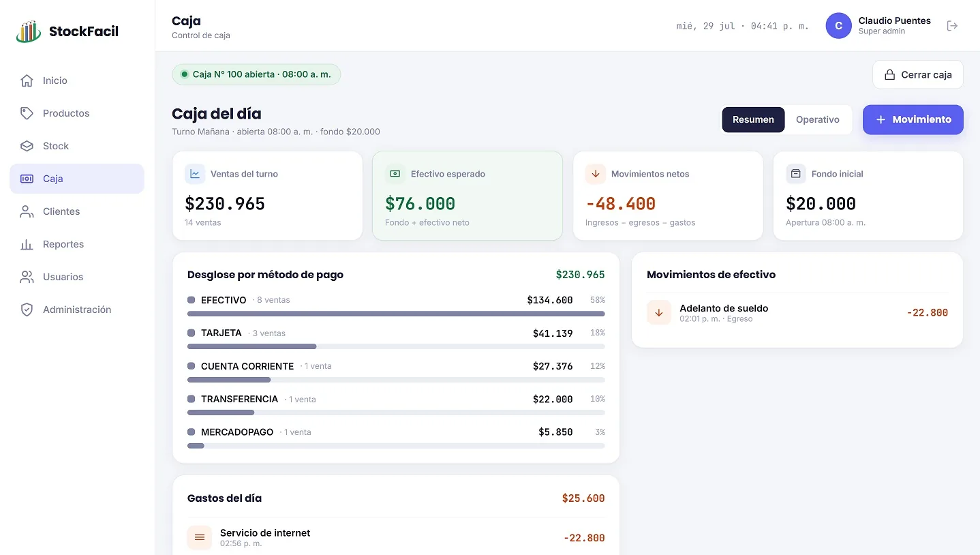This screenshot has height=555, width=980.
Task: Go to Productos in the sidebar
Action: click(77, 113)
